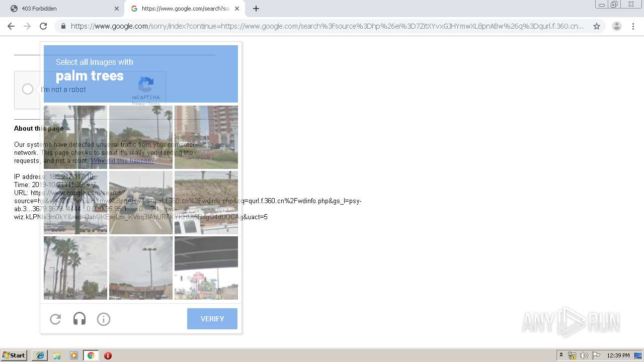Get an audio challenge via headphones icon
The height and width of the screenshot is (362, 644).
click(79, 319)
